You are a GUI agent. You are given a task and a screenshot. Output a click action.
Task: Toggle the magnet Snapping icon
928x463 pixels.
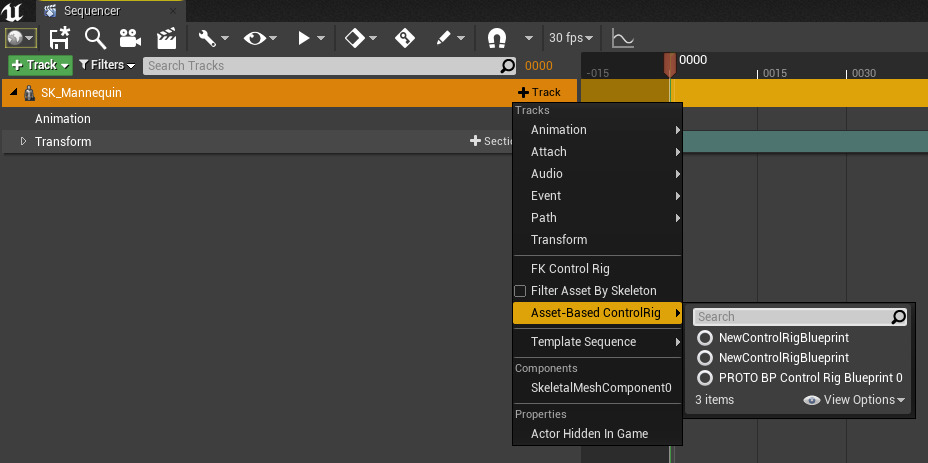[496, 38]
